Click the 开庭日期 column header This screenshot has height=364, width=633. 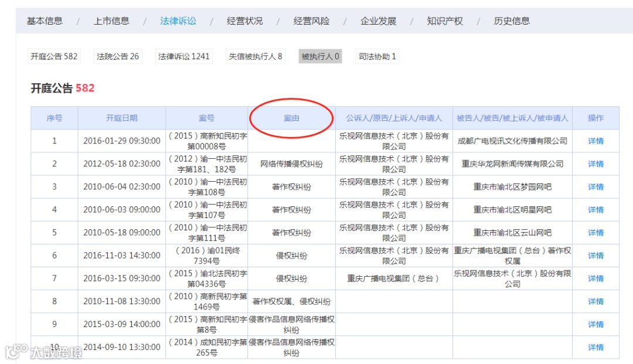(x=121, y=118)
